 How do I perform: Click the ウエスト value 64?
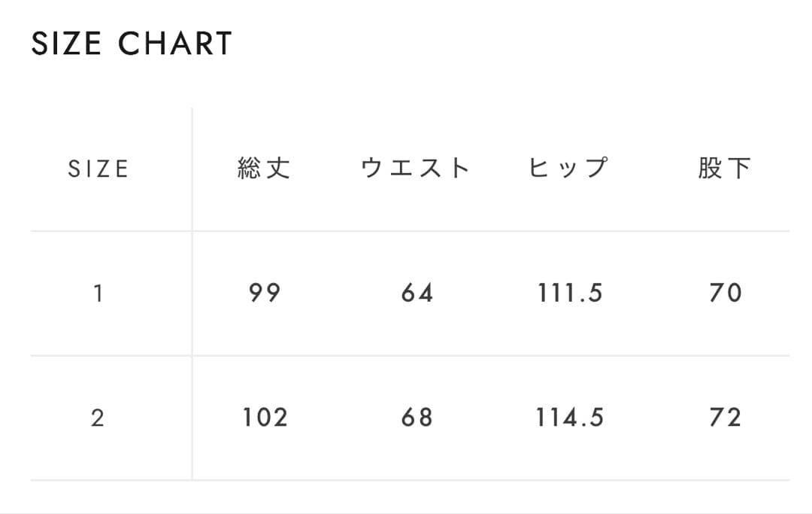click(417, 293)
